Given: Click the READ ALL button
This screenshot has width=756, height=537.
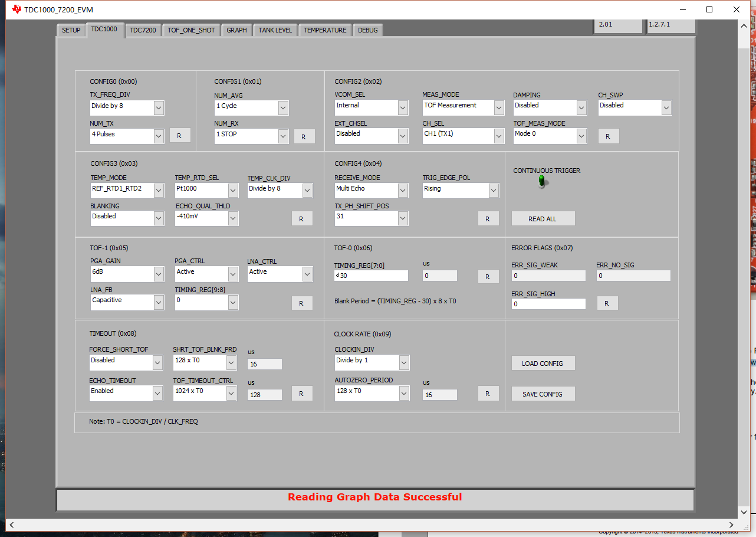Looking at the screenshot, I should point(543,219).
